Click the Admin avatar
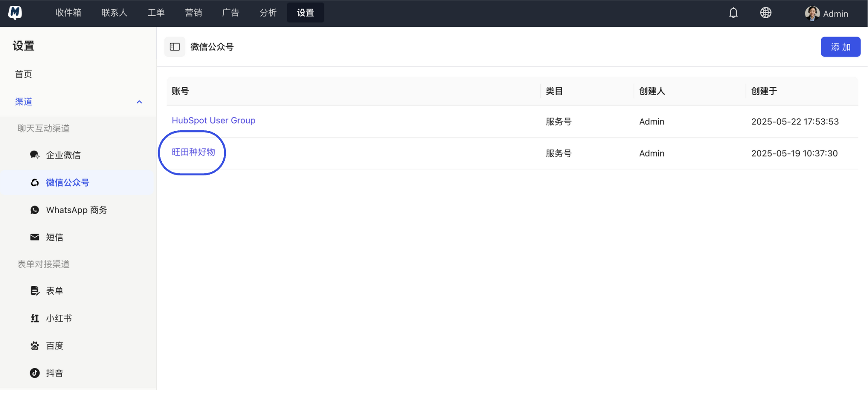Image resolution: width=868 pixels, height=393 pixels. [x=812, y=13]
